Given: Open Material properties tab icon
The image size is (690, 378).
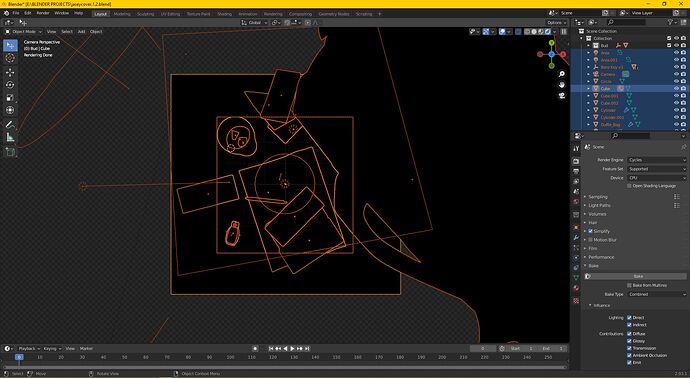Looking at the screenshot, I should coord(576,288).
